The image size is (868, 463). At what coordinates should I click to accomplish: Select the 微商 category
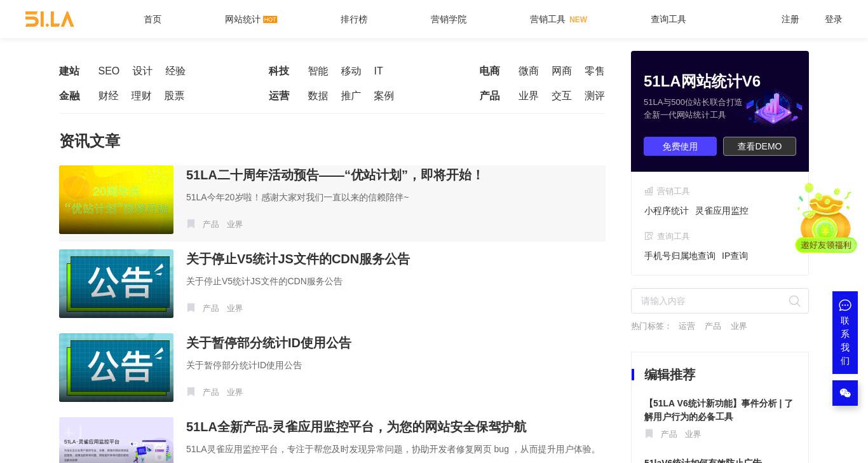coord(529,71)
